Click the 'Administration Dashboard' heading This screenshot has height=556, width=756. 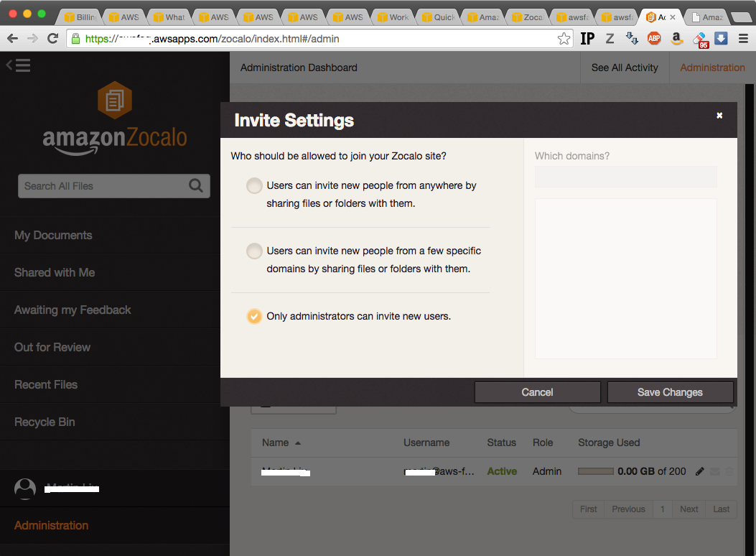point(299,68)
